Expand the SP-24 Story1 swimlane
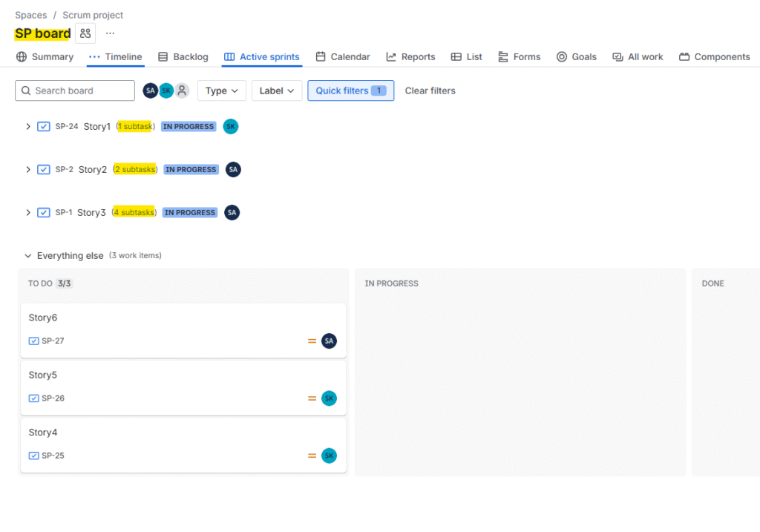The width and height of the screenshot is (760, 532). 28,126
